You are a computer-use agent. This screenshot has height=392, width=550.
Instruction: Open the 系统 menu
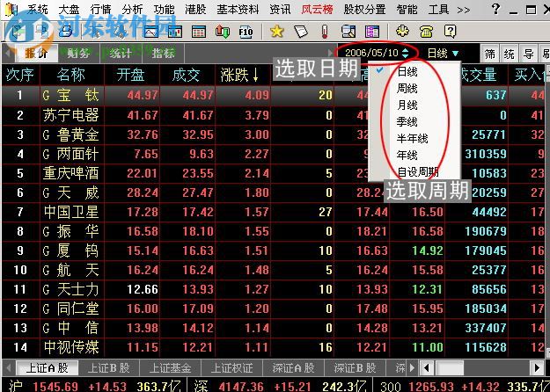pos(38,9)
